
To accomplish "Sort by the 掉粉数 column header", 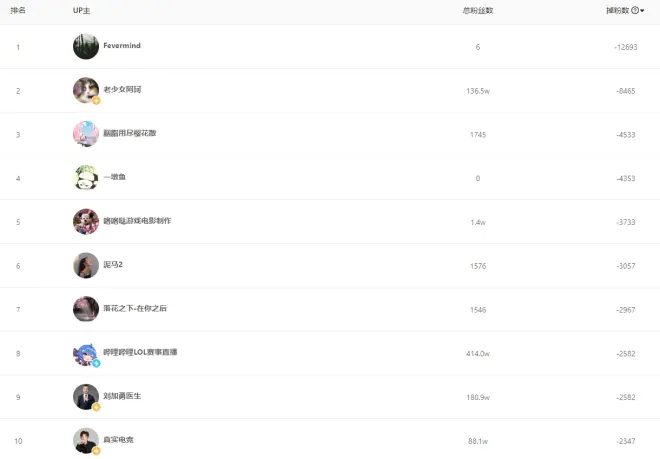I will click(618, 10).
